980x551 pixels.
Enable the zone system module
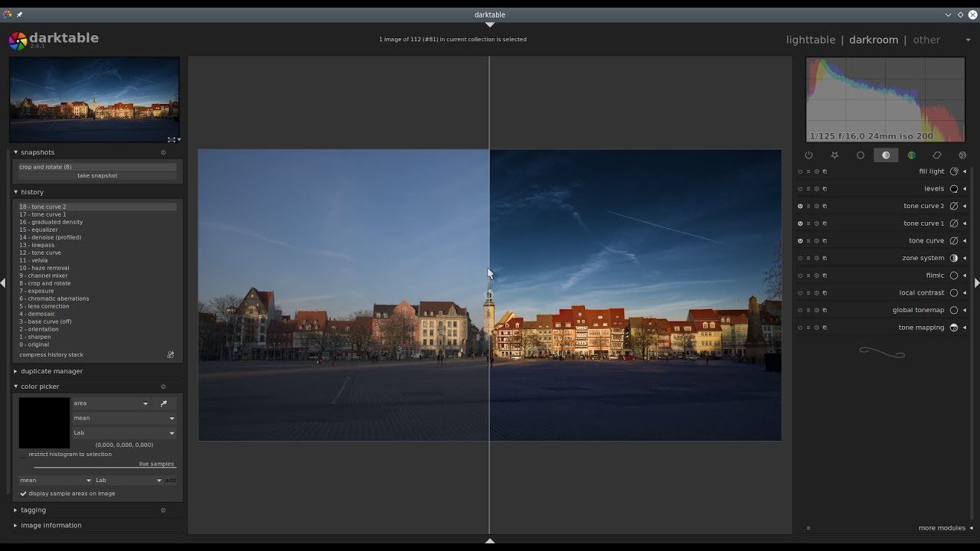[x=800, y=258]
